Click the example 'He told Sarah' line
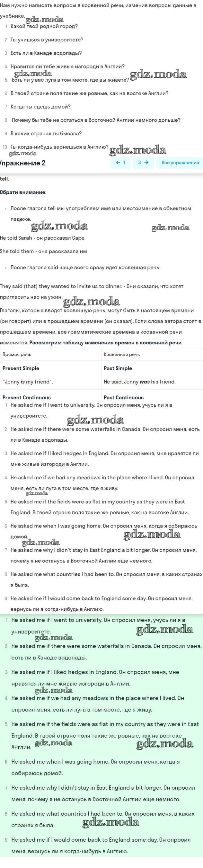This screenshot has height=868, width=203. 42,238
